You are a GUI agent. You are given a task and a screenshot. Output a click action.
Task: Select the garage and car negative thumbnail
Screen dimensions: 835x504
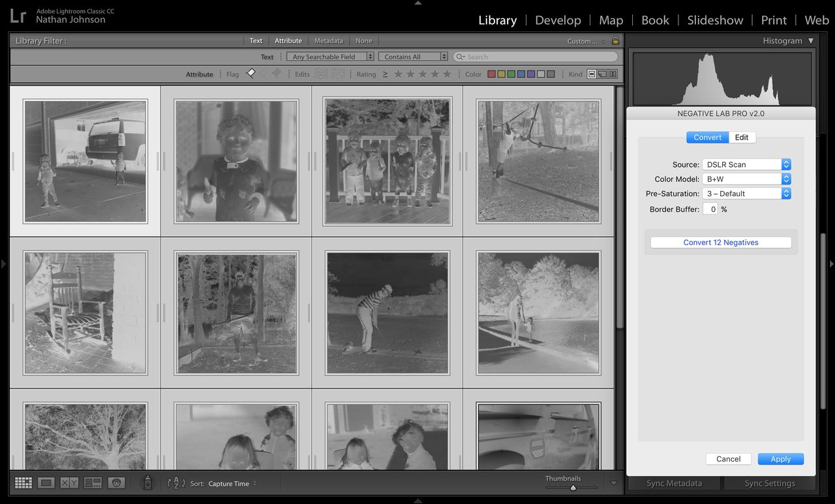click(85, 161)
